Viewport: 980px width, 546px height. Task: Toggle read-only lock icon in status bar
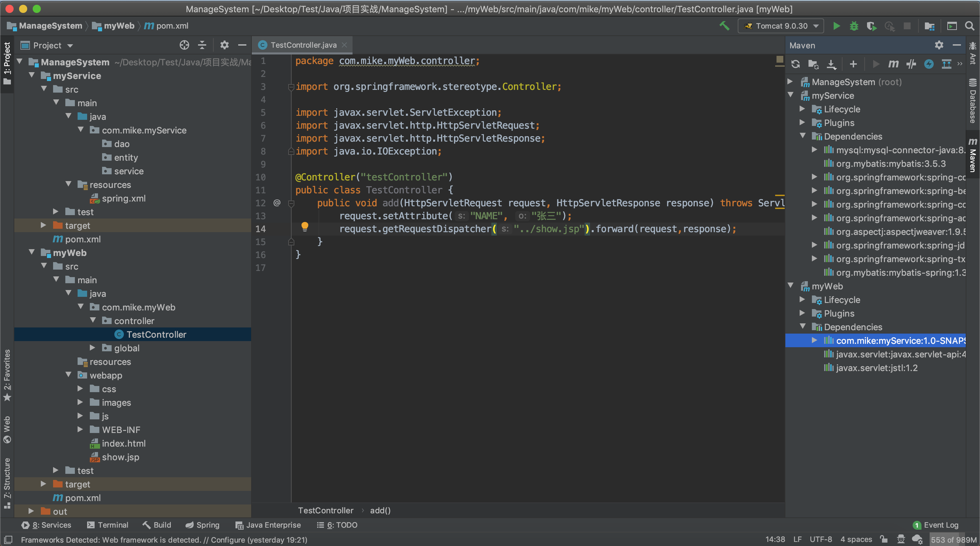[x=884, y=539]
